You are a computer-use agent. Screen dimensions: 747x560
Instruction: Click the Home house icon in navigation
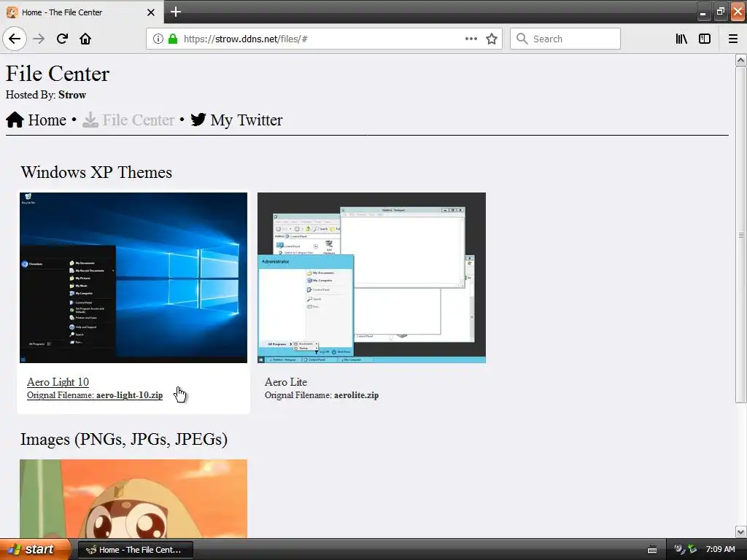pyautogui.click(x=15, y=120)
